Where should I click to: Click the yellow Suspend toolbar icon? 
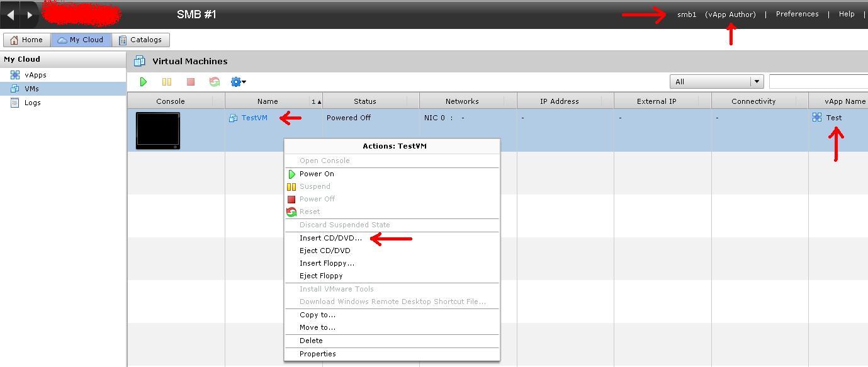167,82
